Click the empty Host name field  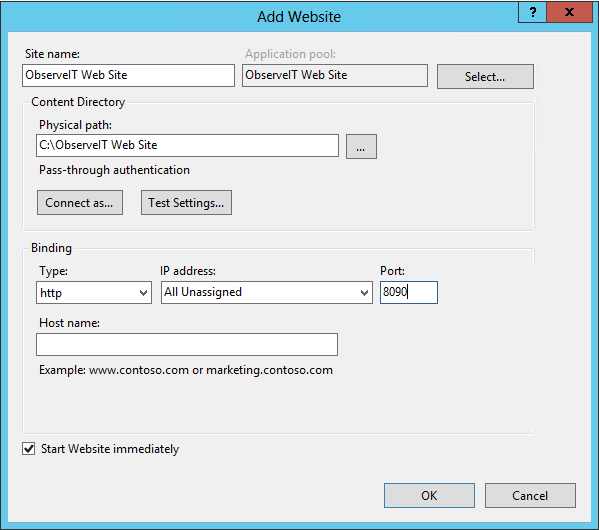tap(187, 344)
